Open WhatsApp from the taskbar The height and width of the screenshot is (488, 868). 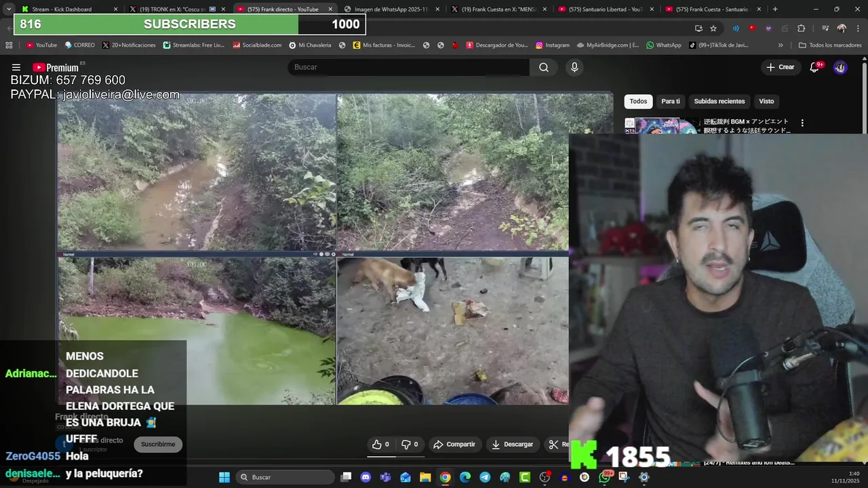(604, 477)
